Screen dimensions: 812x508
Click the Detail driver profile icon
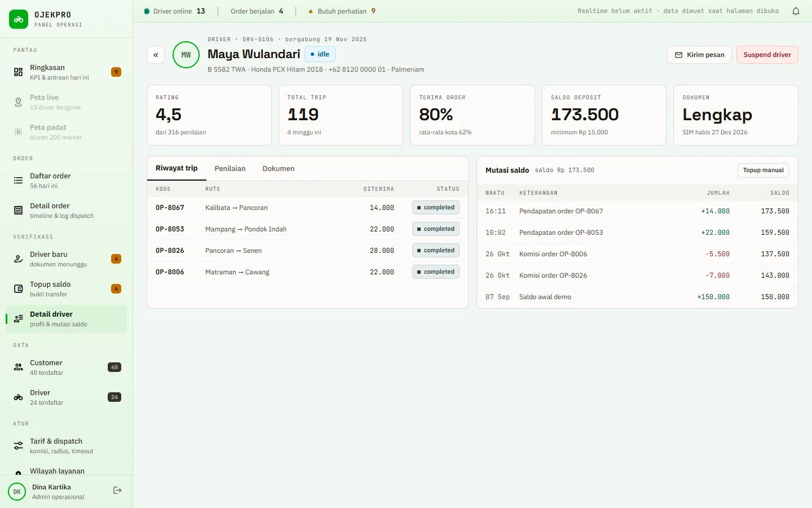[x=19, y=319]
